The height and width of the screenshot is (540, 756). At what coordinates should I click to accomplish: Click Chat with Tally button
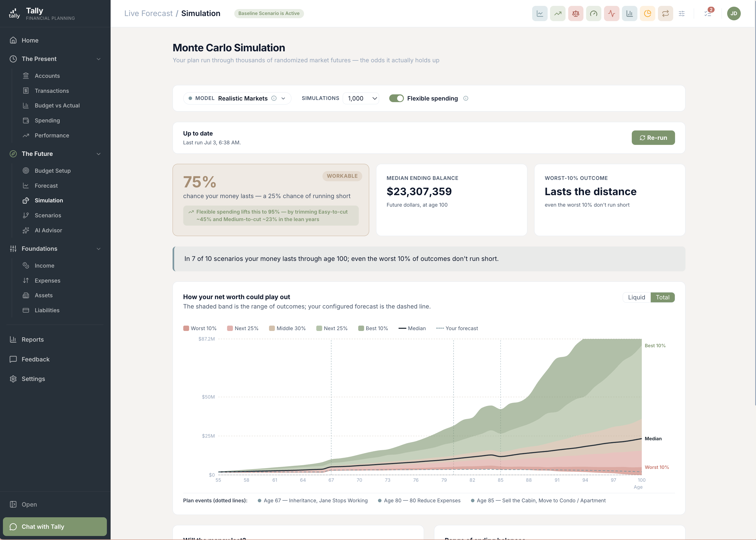pos(55,527)
